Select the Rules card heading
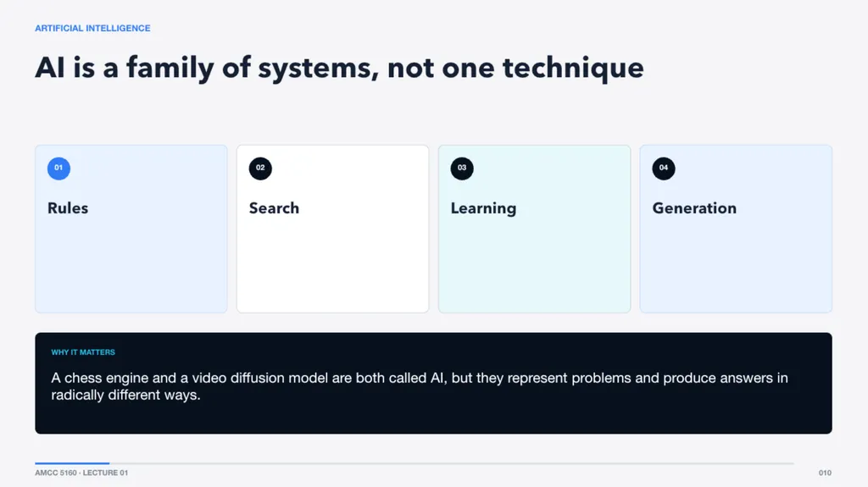Viewport: 868px width, 487px height. coord(68,208)
